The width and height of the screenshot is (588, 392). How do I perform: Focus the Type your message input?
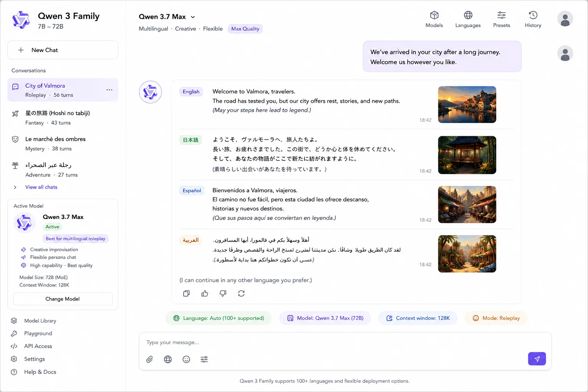click(x=345, y=343)
